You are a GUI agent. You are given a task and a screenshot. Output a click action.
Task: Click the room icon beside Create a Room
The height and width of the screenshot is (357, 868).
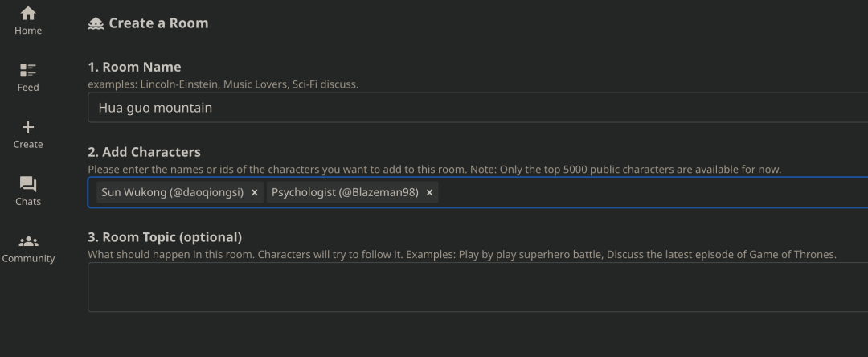click(96, 23)
